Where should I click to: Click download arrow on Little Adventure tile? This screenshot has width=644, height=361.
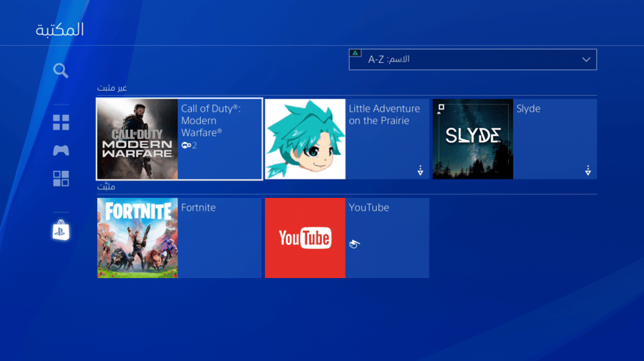point(420,170)
